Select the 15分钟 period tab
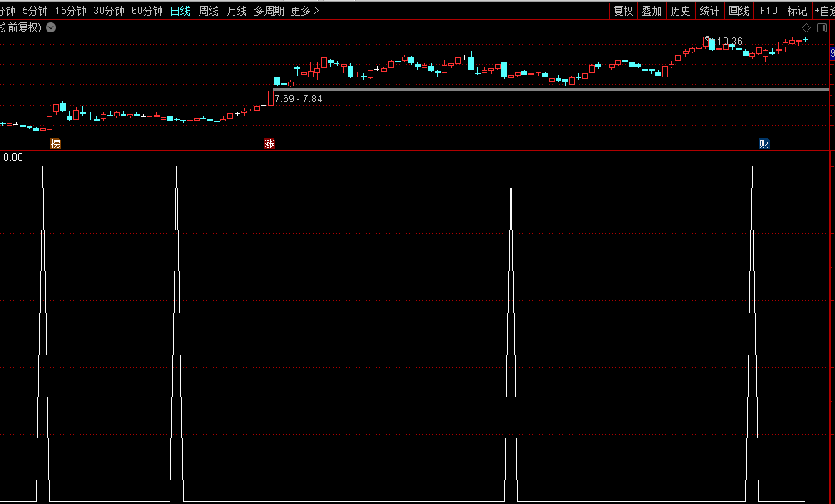Image resolution: width=835 pixels, height=504 pixels. coord(71,11)
